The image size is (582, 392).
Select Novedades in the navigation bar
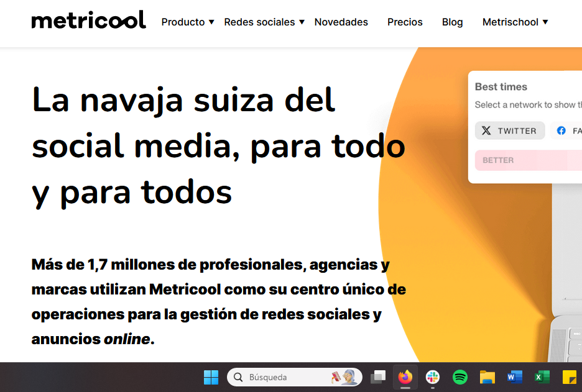[341, 22]
